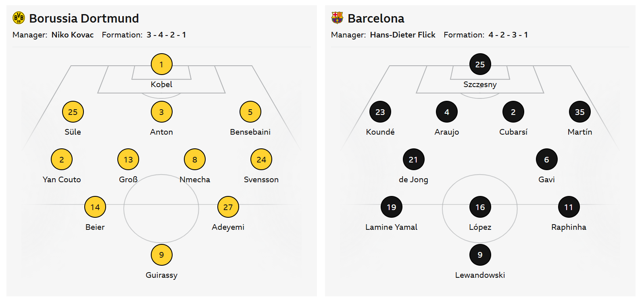Select Süle's number 25 yellow badge
Viewport: 644px width, 302px height.
[x=73, y=112]
